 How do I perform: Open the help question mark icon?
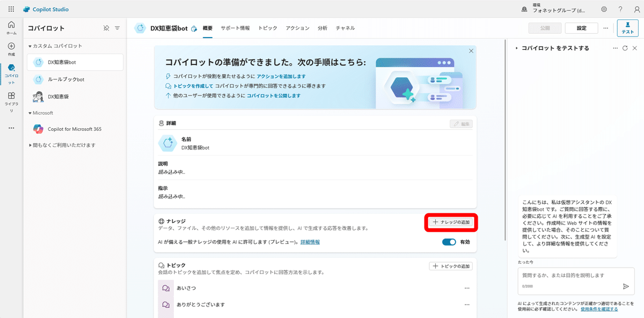pos(620,9)
